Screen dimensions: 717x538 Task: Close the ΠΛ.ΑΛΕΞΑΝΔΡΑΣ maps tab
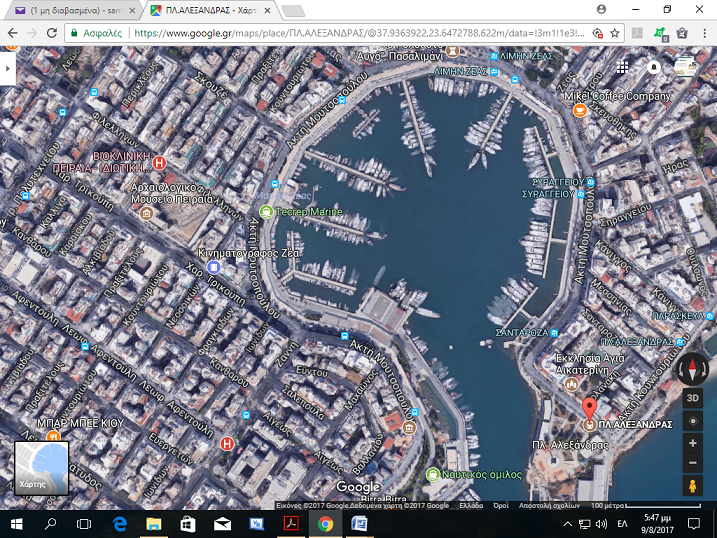[x=268, y=11]
